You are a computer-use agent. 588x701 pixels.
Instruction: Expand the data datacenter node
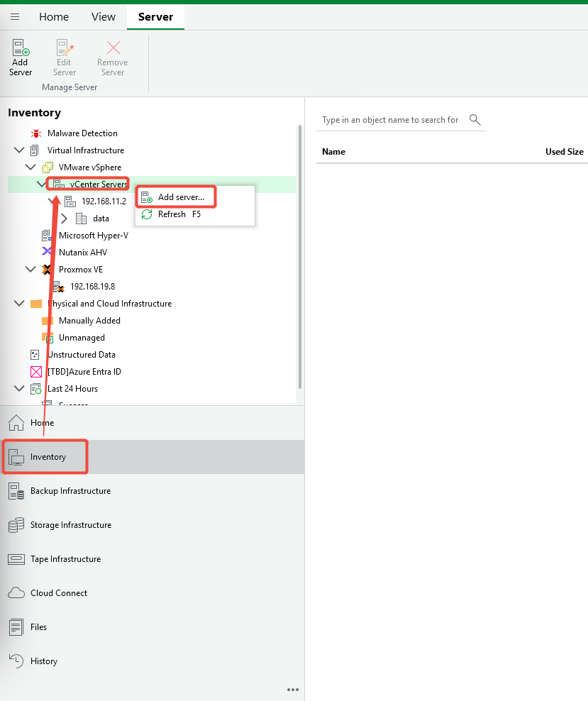(64, 218)
